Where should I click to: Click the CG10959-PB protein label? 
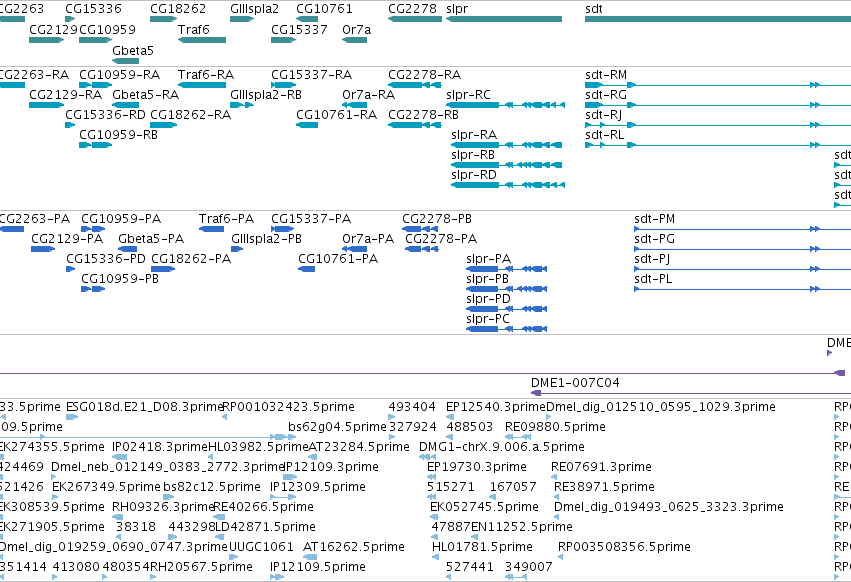(x=120, y=279)
